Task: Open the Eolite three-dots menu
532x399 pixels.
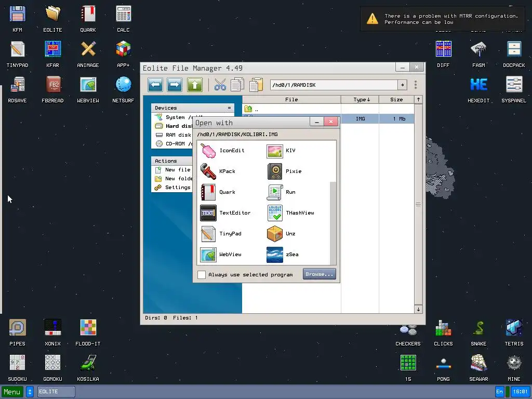Action: (x=416, y=85)
